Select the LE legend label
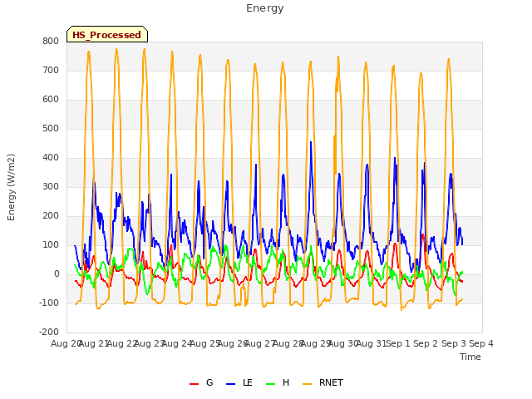The height and width of the screenshot is (399, 532). [x=248, y=382]
